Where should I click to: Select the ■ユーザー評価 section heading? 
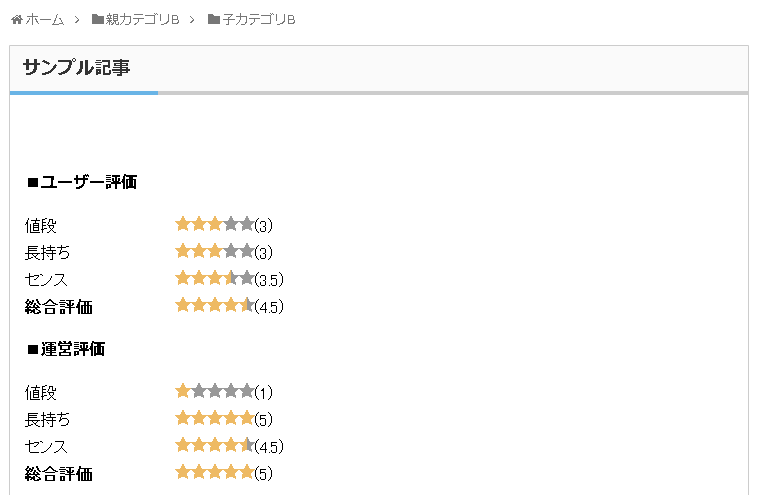click(81, 182)
